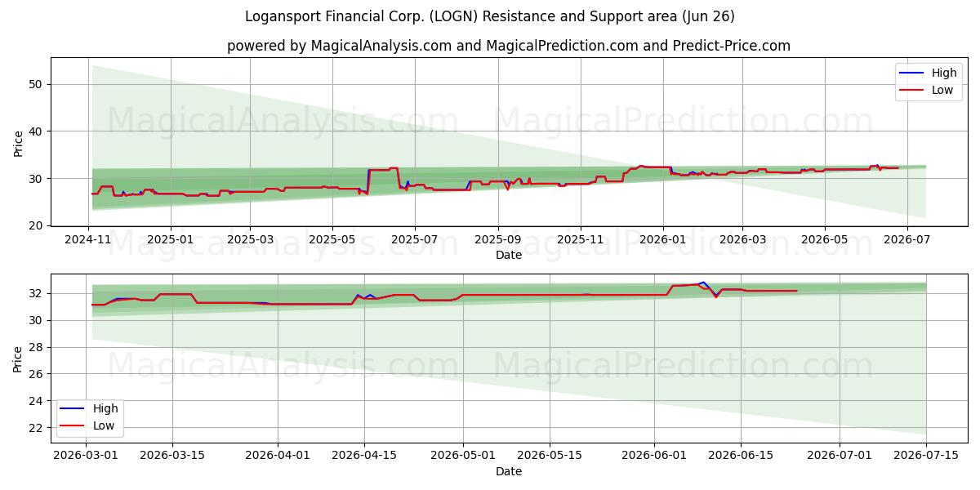Select the top chart x-axis label '2026-07'
This screenshot has width=980, height=490.
point(906,242)
